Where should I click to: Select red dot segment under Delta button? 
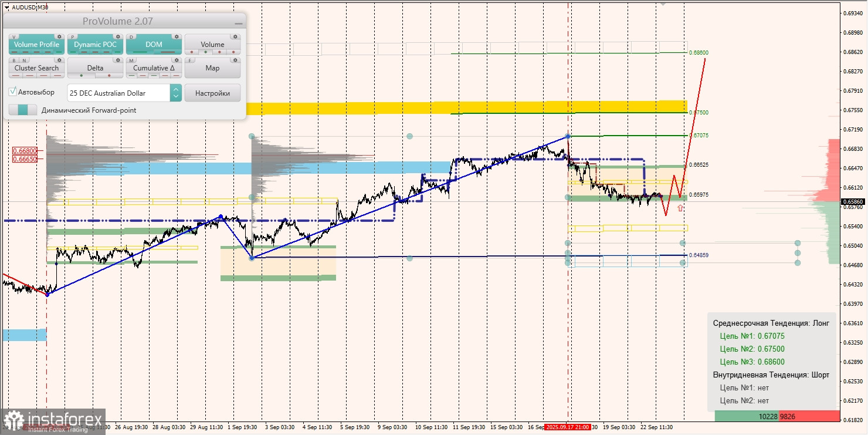[108, 75]
